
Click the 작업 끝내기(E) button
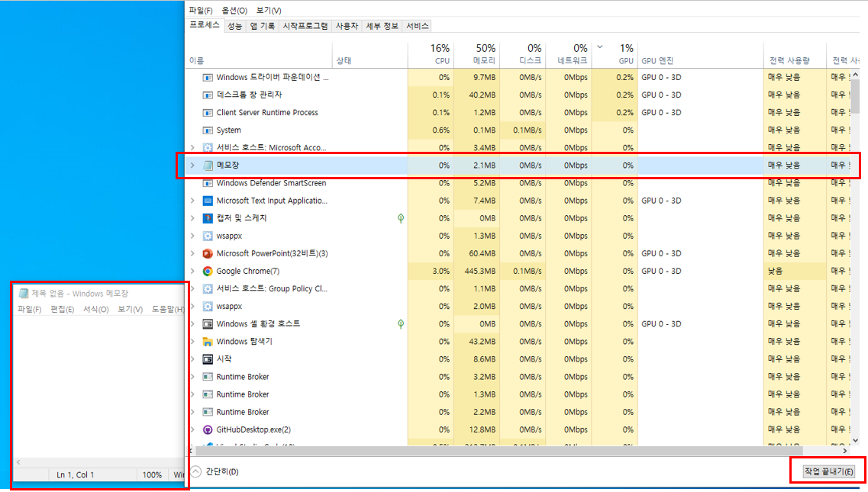(828, 471)
